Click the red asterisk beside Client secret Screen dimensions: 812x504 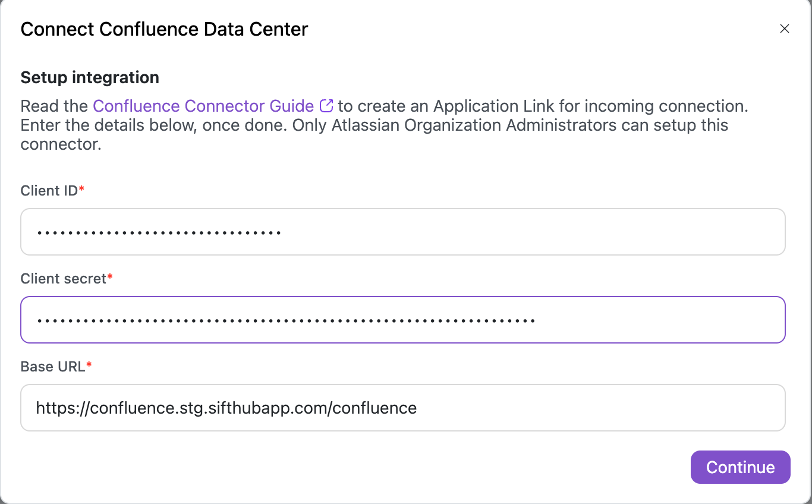click(110, 278)
